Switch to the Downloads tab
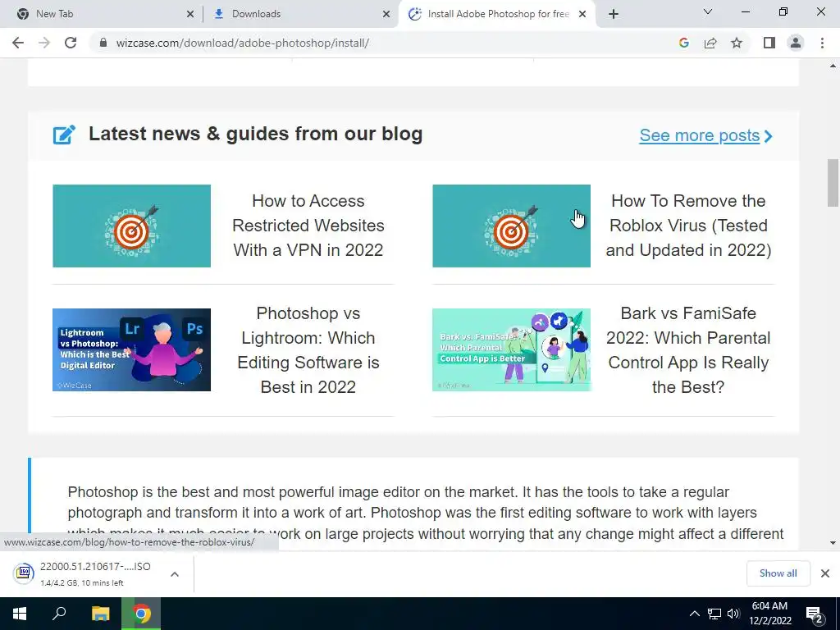This screenshot has height=630, width=840. point(300,14)
